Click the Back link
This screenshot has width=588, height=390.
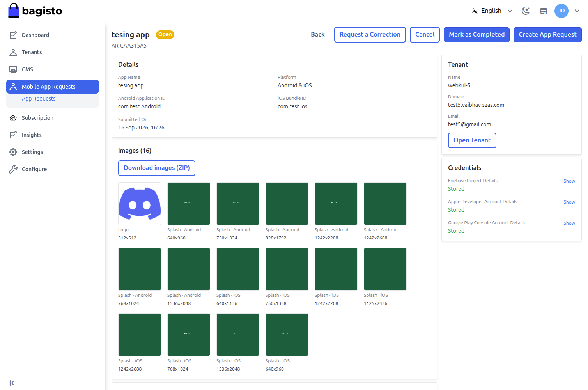(318, 34)
